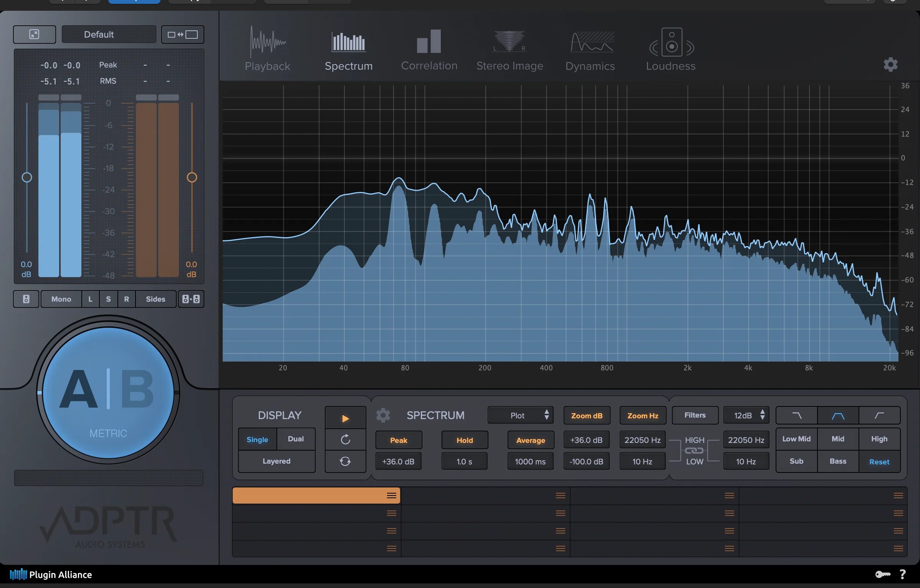The image size is (920, 588).
Task: Click the license key icon in status bar
Action: [883, 574]
